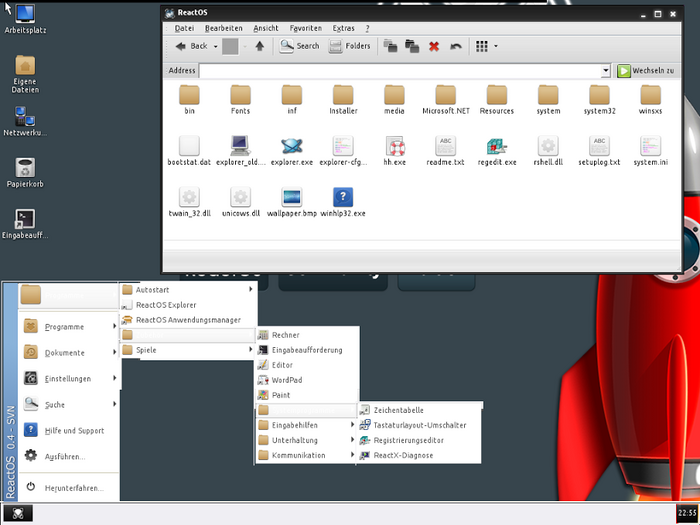This screenshot has height=525, width=700.
Task: Choose Paint in the accessories menu
Action: 281,395
